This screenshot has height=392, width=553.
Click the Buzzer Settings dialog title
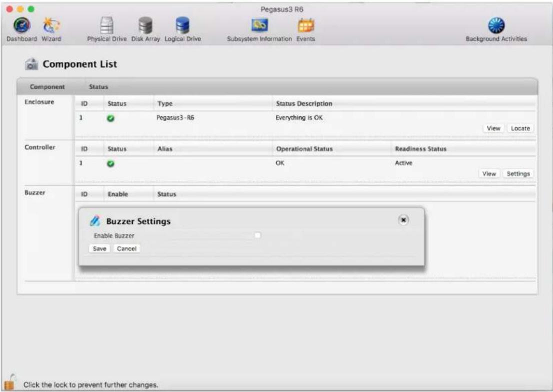tap(138, 221)
